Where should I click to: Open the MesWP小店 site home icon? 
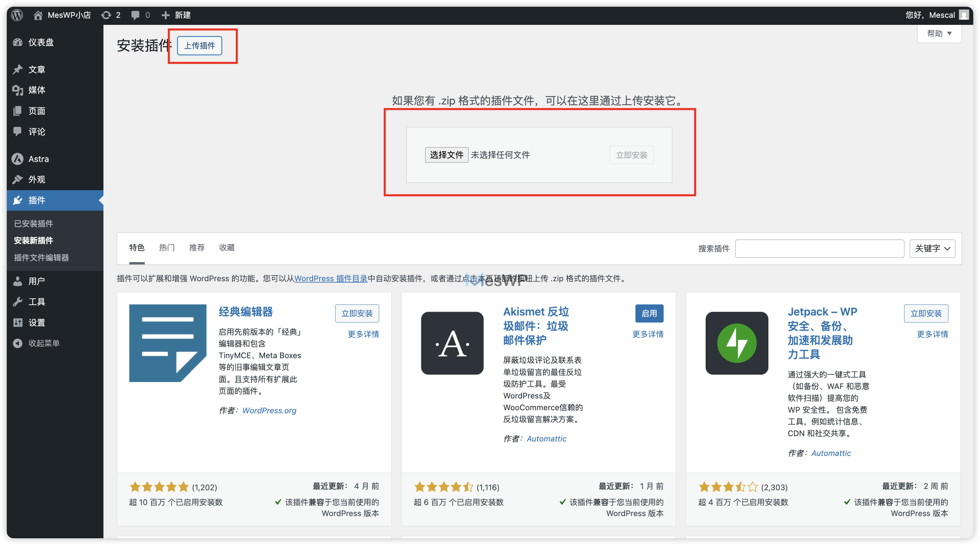pyautogui.click(x=38, y=15)
